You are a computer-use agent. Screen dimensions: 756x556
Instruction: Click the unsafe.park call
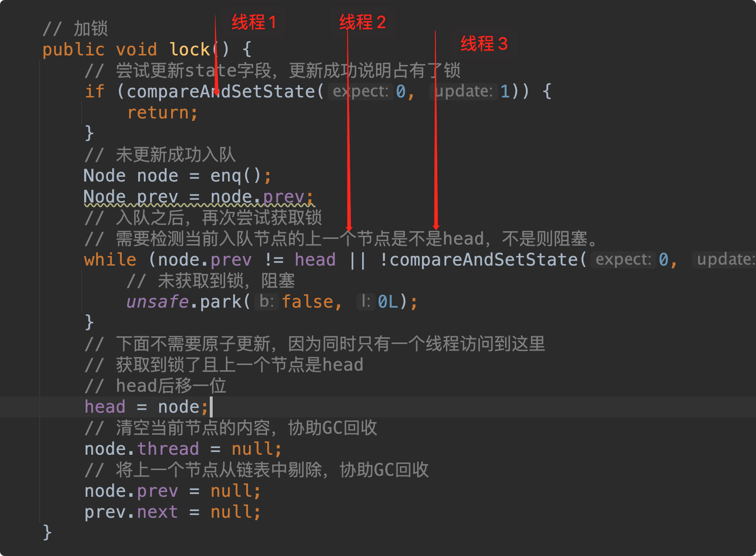[x=188, y=302]
